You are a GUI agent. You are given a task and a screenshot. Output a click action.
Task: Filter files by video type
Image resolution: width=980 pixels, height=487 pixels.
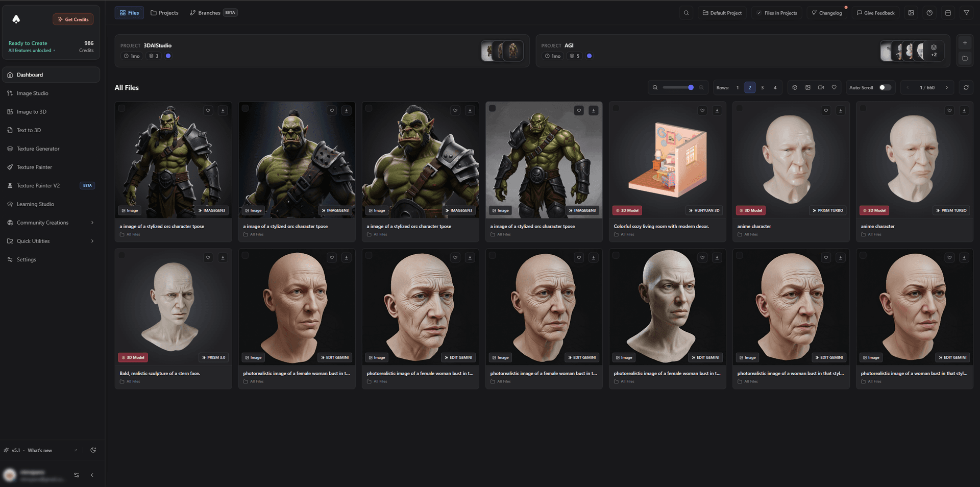coord(821,87)
